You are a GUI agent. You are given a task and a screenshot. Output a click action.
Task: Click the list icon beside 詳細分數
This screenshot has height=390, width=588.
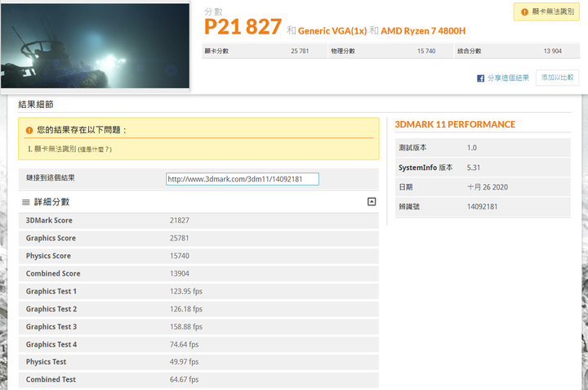26,202
